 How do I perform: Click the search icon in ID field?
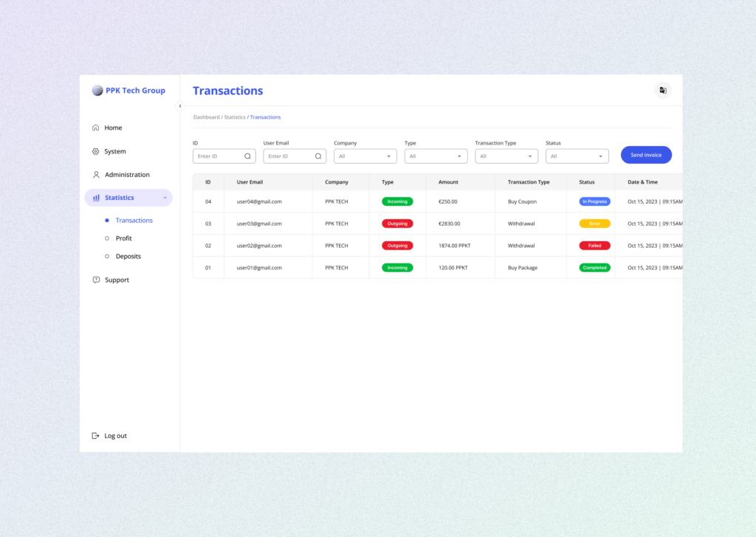pyautogui.click(x=247, y=156)
